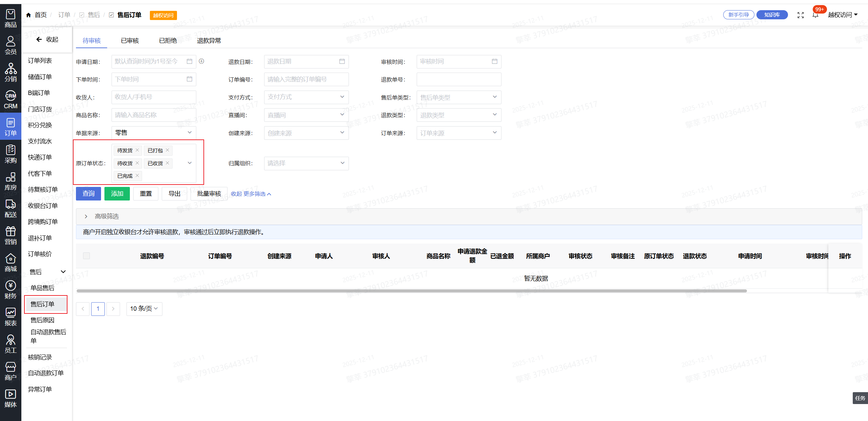Open the 10 条/页 page size dropdown
Image resolution: width=868 pixels, height=421 pixels.
click(144, 309)
